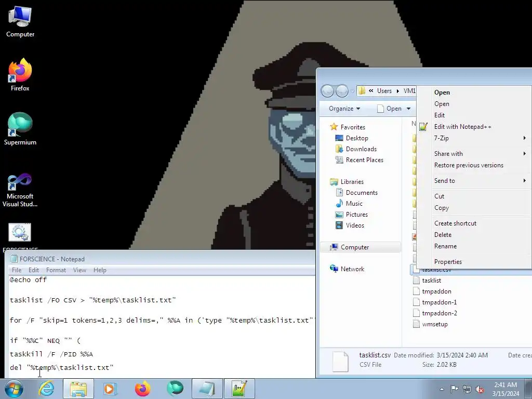Click the Users segment in the address bar
The image size is (532, 399).
[x=384, y=91]
